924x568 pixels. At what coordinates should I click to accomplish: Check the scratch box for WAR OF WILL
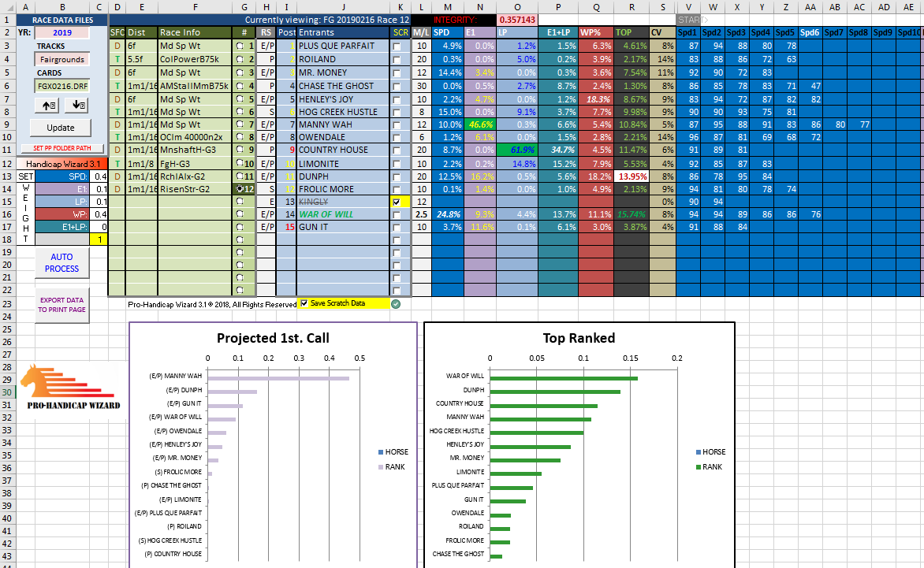(397, 215)
